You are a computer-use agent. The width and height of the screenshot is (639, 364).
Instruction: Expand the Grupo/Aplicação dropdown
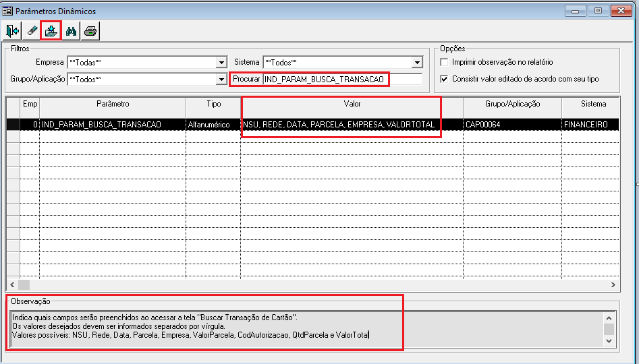[x=221, y=80]
